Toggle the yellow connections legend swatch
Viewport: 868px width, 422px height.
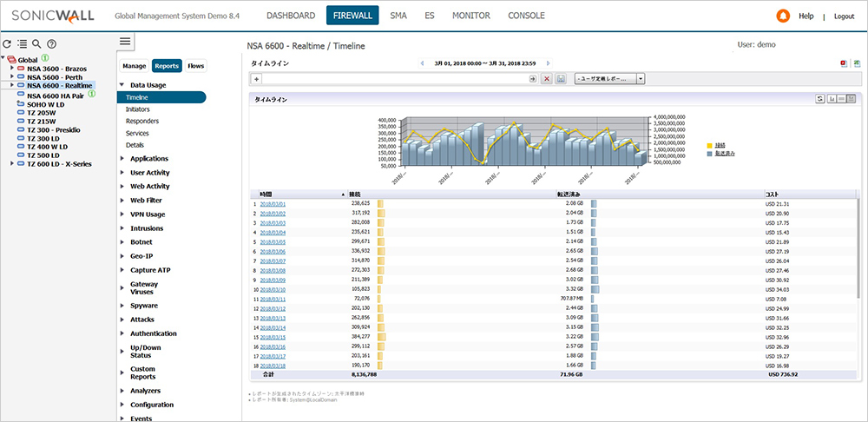710,146
